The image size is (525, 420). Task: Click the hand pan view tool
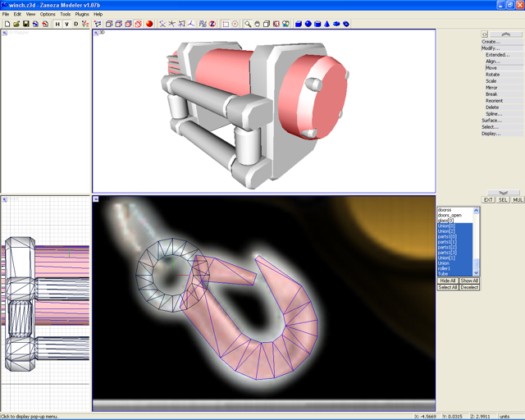(x=257, y=24)
